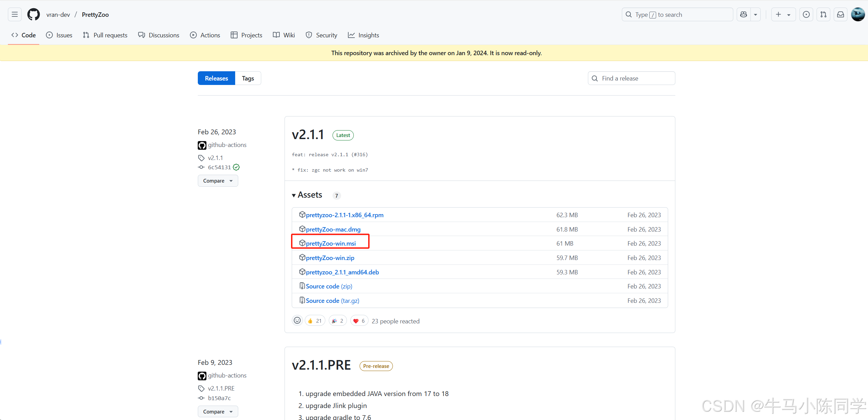Toggle the heart reaction 6
Image resolution: width=868 pixels, height=420 pixels.
359,321
